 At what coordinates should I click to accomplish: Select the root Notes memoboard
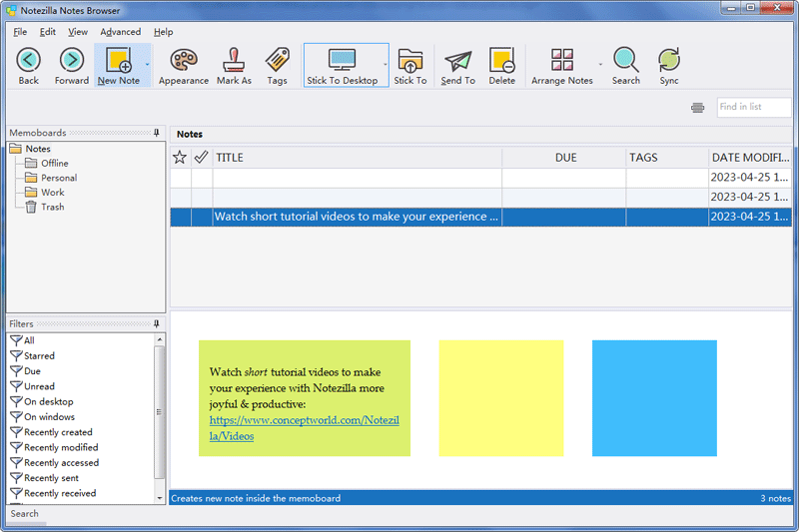point(31,149)
